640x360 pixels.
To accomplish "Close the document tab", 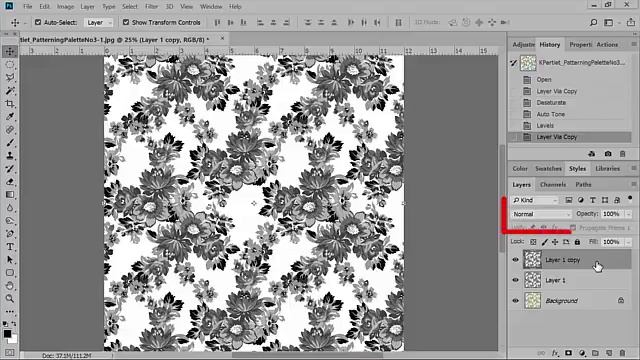I will 222,38.
